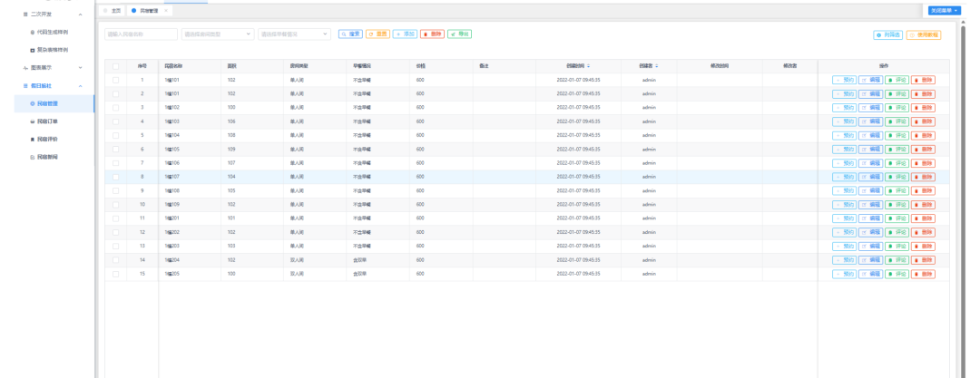Viewport: 980px width, 378px height.
Task: Click red 删除 delete button in row 6
Action: click(923, 150)
